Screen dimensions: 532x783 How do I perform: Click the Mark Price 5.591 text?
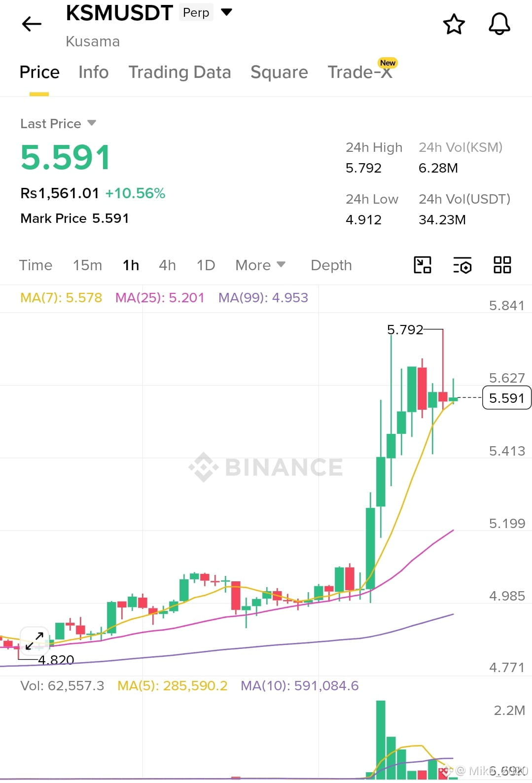pyautogui.click(x=74, y=218)
